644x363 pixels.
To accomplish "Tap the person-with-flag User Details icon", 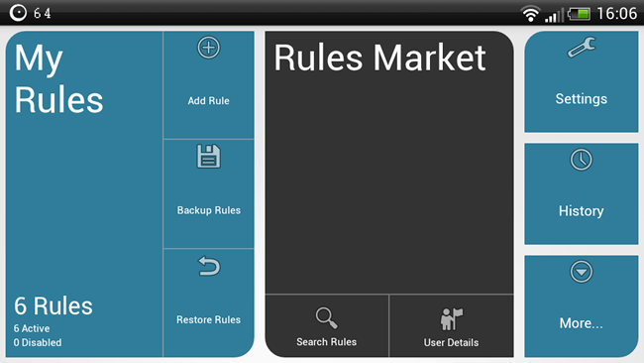I will (x=452, y=318).
